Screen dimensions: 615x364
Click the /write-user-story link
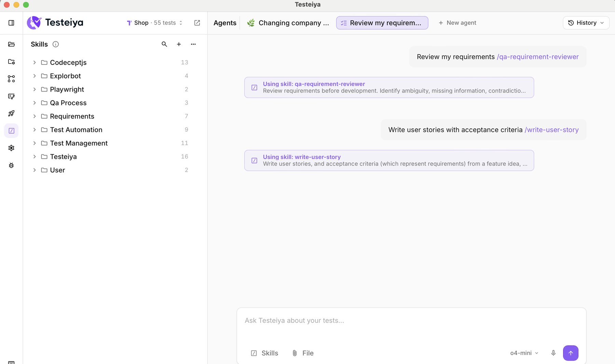552,130
